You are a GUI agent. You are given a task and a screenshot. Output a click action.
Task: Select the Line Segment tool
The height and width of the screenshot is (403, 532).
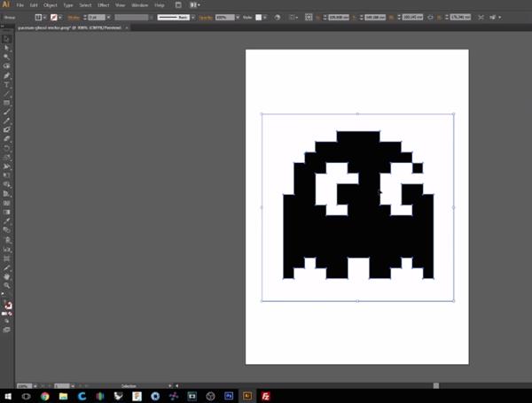coord(6,94)
